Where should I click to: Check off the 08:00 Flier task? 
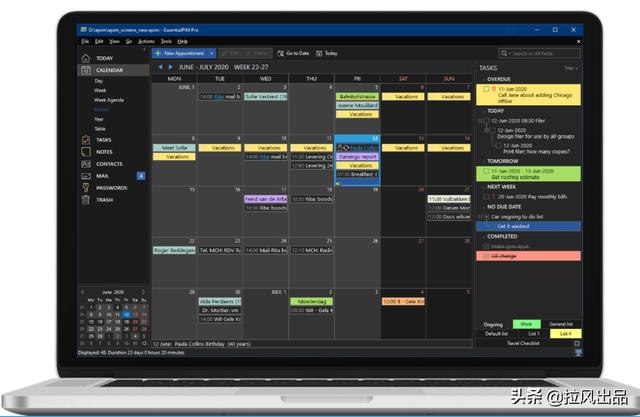click(x=486, y=121)
